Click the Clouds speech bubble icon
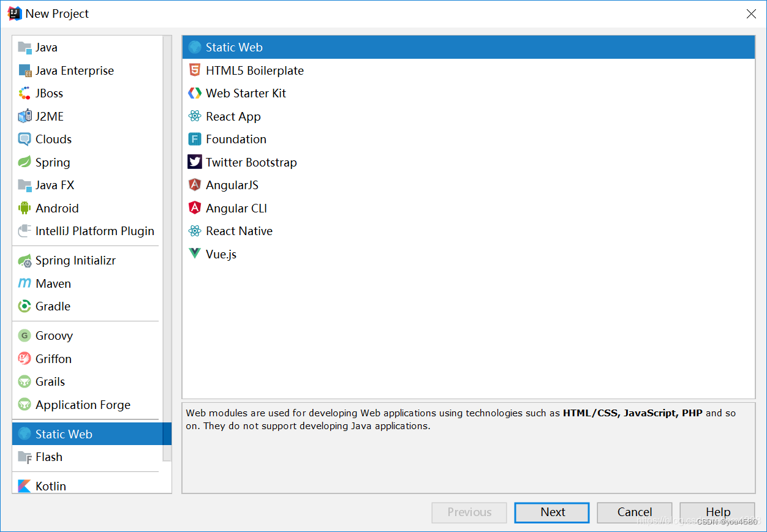Screen dimensions: 767x532 (x=25, y=139)
